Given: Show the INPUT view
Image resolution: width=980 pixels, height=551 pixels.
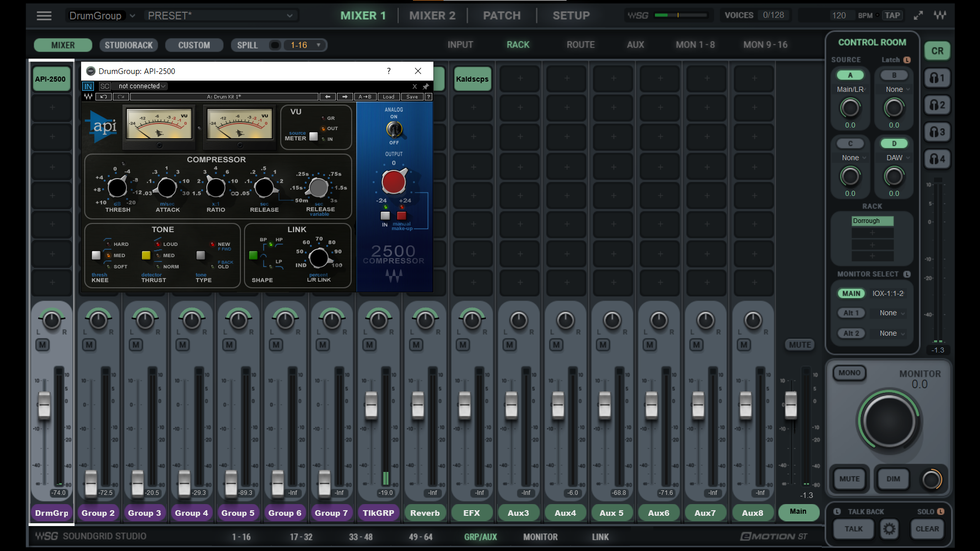Looking at the screenshot, I should tap(460, 45).
